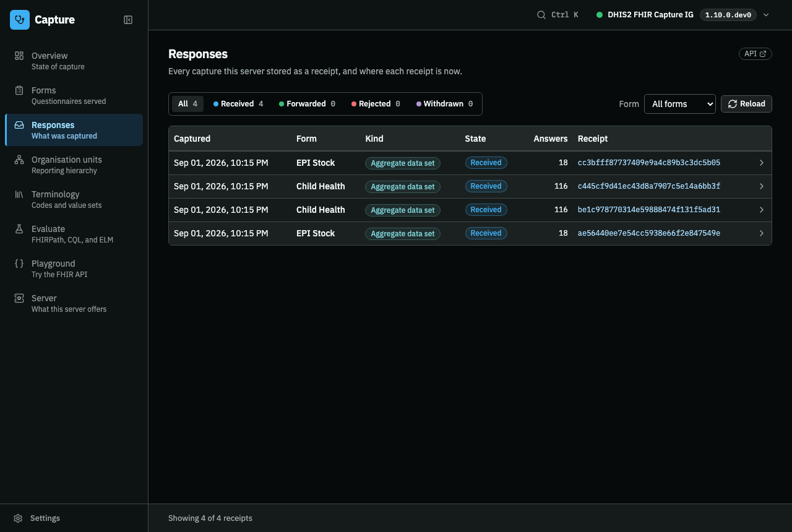Expand receipt cc3bfff87737409e9a4c89b3c3dc5b05 row chevron

point(762,163)
